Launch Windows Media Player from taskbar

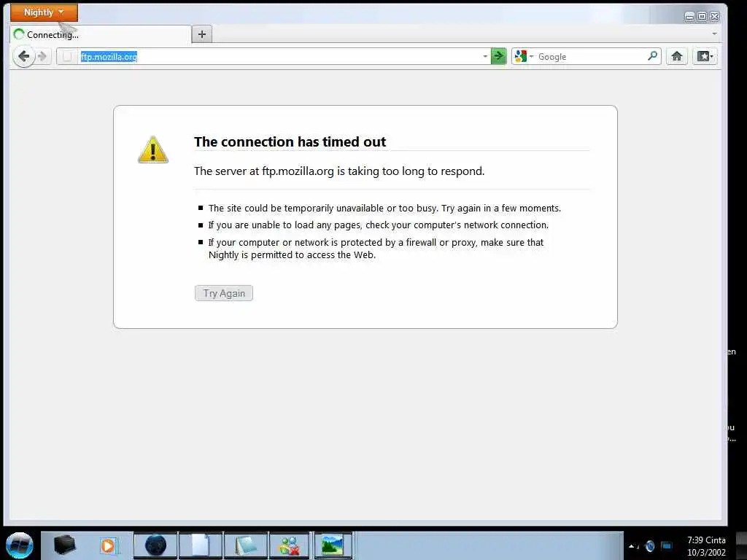108,545
